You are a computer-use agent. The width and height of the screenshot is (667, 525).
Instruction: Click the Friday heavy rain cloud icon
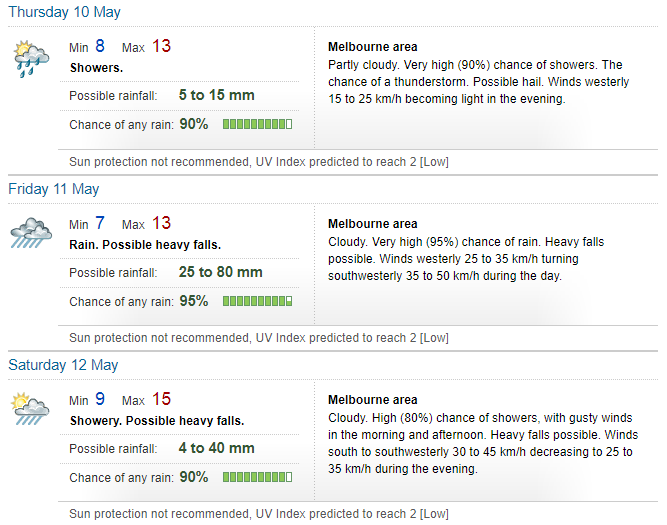click(x=31, y=233)
